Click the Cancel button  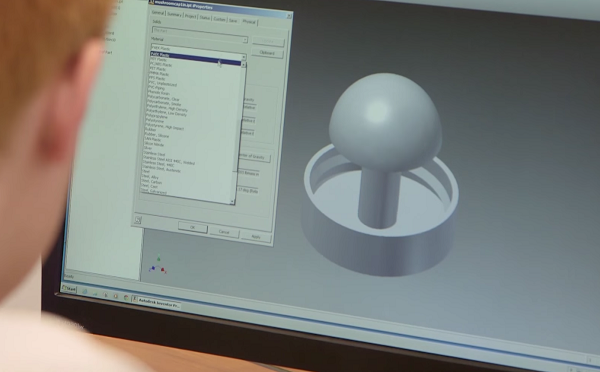click(224, 232)
